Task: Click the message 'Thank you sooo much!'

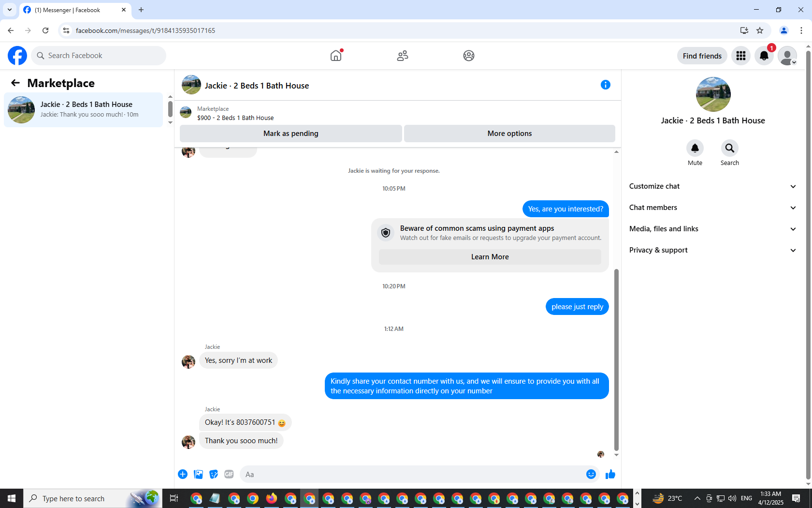Action: coord(241,441)
